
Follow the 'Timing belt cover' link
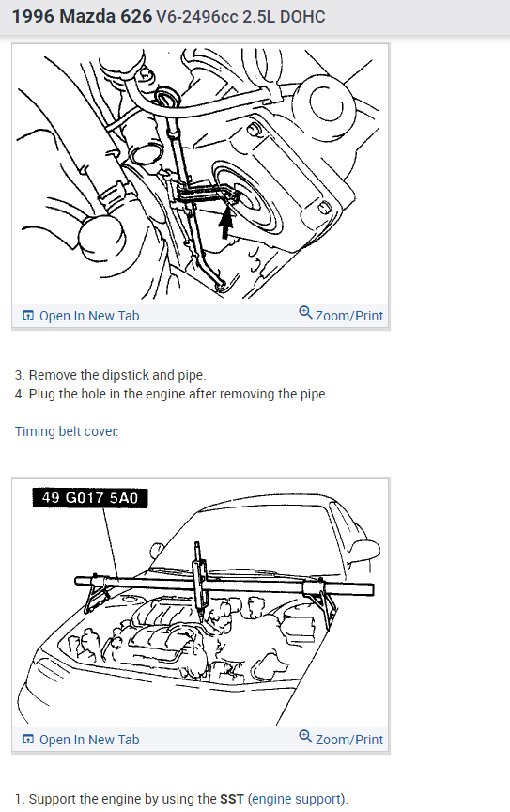coord(67,431)
